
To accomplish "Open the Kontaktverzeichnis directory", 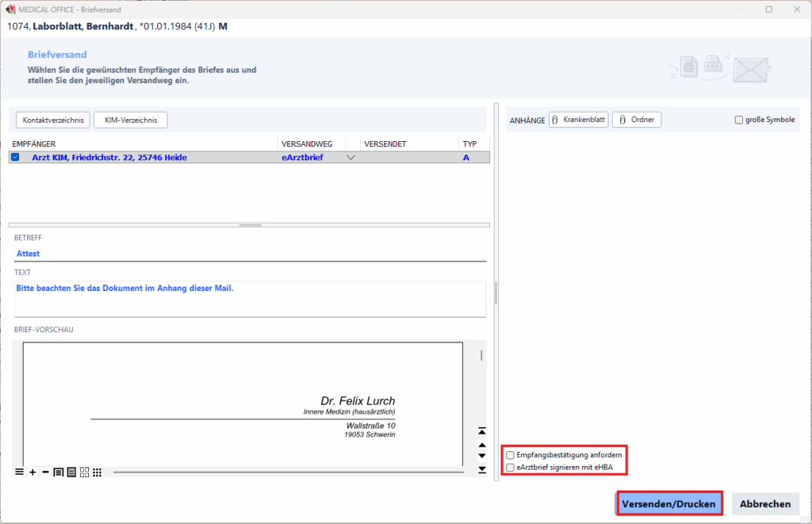I will [x=53, y=120].
